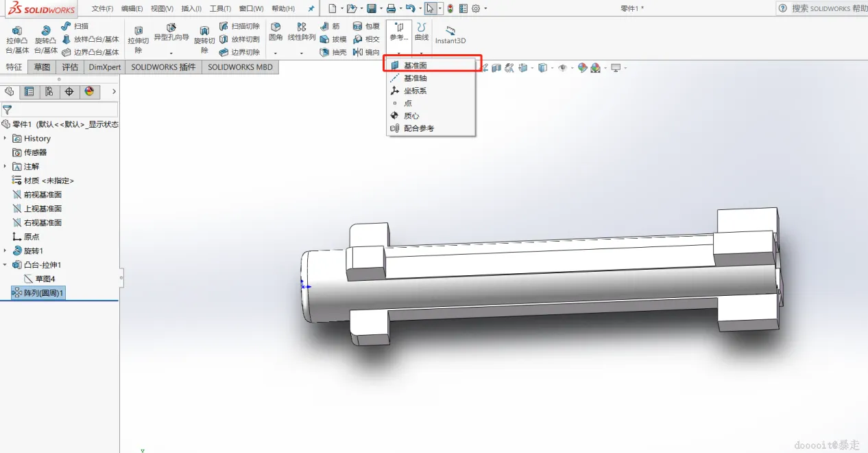Collapse the 凸台-拉伸1 feature node
Image resolution: width=868 pixels, height=453 pixels.
(x=5, y=265)
